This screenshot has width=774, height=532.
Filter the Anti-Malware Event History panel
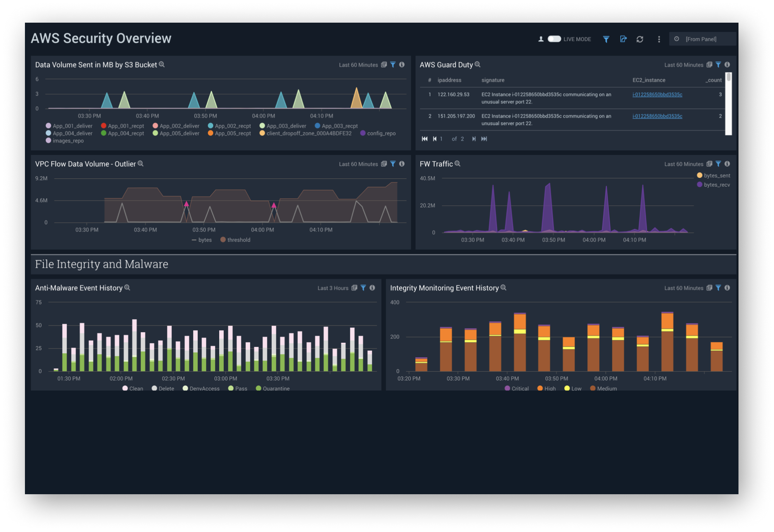tap(363, 288)
